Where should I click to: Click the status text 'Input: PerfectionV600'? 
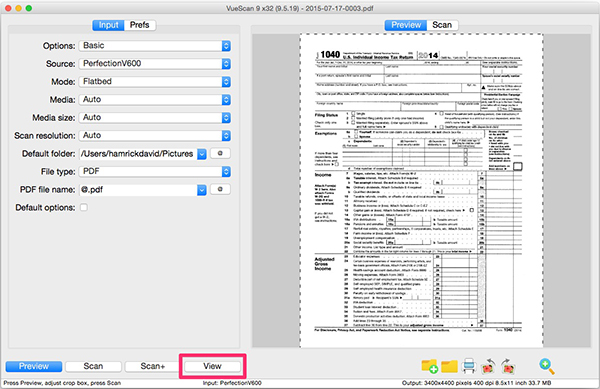tap(232, 383)
